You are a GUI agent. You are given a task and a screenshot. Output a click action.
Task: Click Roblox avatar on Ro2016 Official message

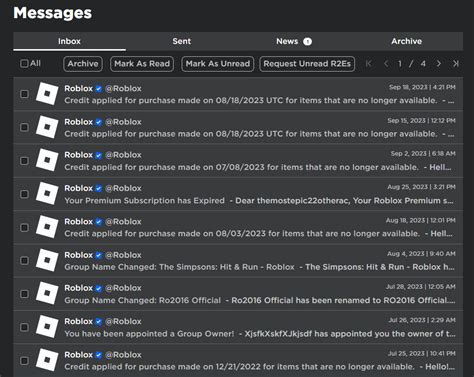tap(47, 294)
